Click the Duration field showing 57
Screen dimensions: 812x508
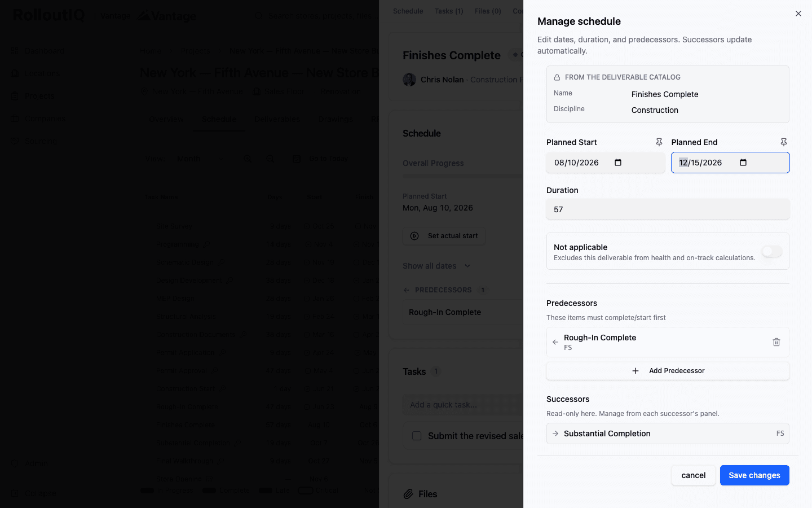click(668, 209)
